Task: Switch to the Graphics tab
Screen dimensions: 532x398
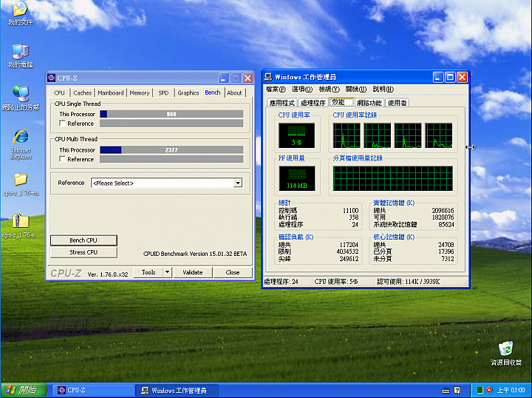Action: 188,92
